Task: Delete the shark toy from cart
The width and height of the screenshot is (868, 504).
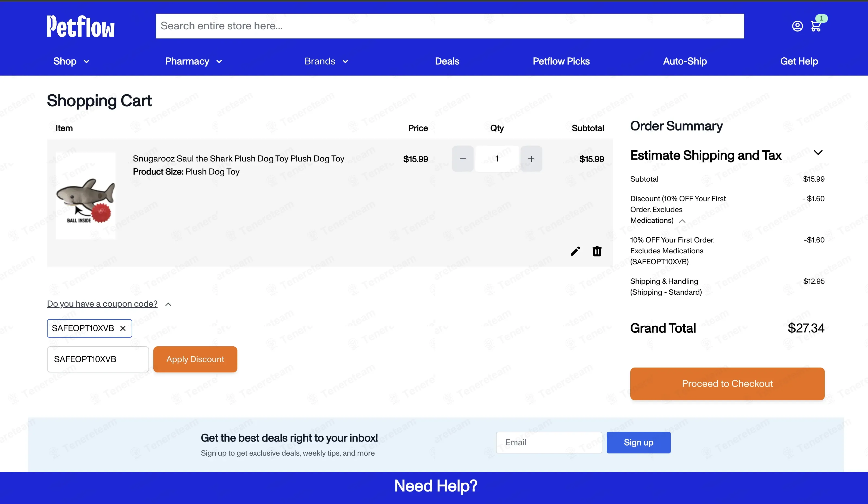Action: [597, 251]
